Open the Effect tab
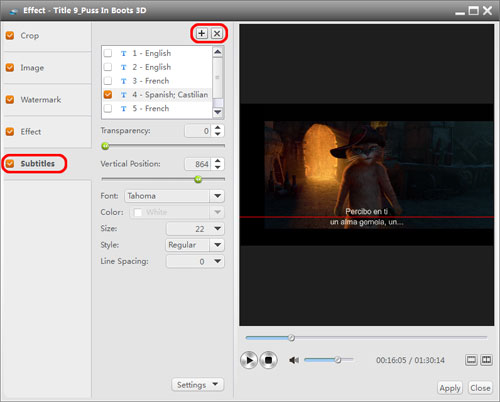The image size is (500, 402). (x=47, y=132)
